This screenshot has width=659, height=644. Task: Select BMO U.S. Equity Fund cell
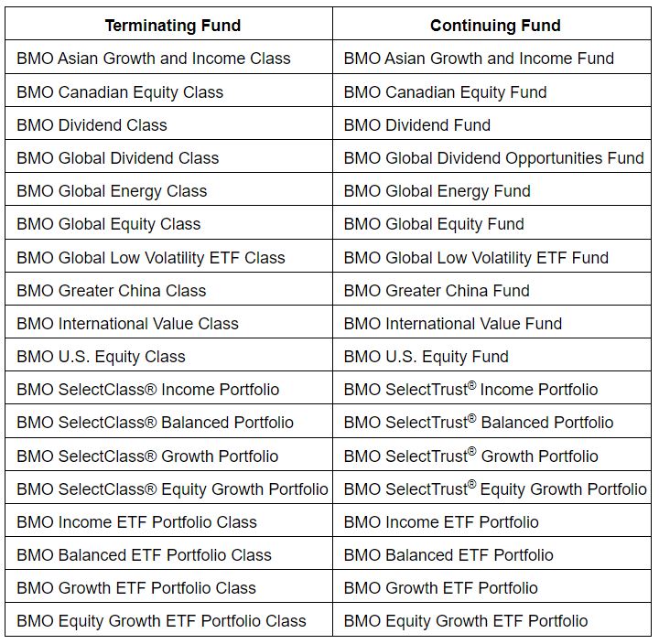coord(427,357)
